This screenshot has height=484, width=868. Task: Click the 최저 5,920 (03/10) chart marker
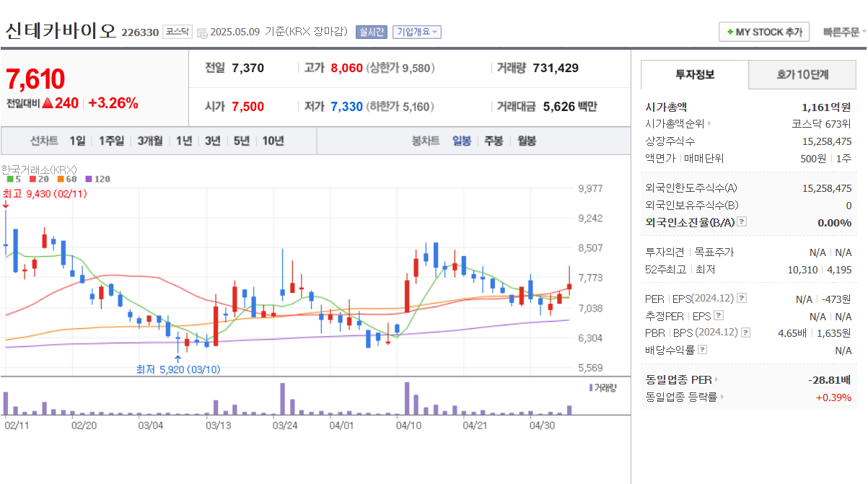click(x=178, y=369)
